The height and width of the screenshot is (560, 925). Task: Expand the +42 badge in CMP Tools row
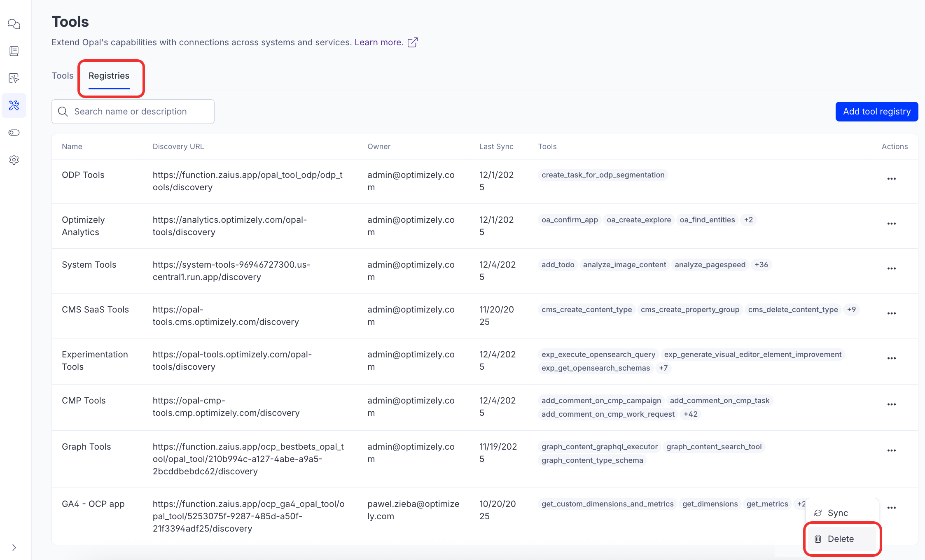coord(690,414)
